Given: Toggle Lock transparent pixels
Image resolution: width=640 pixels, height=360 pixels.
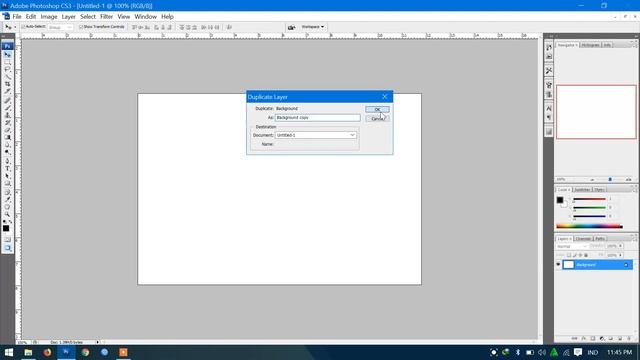Looking at the screenshot, I should click(x=569, y=255).
